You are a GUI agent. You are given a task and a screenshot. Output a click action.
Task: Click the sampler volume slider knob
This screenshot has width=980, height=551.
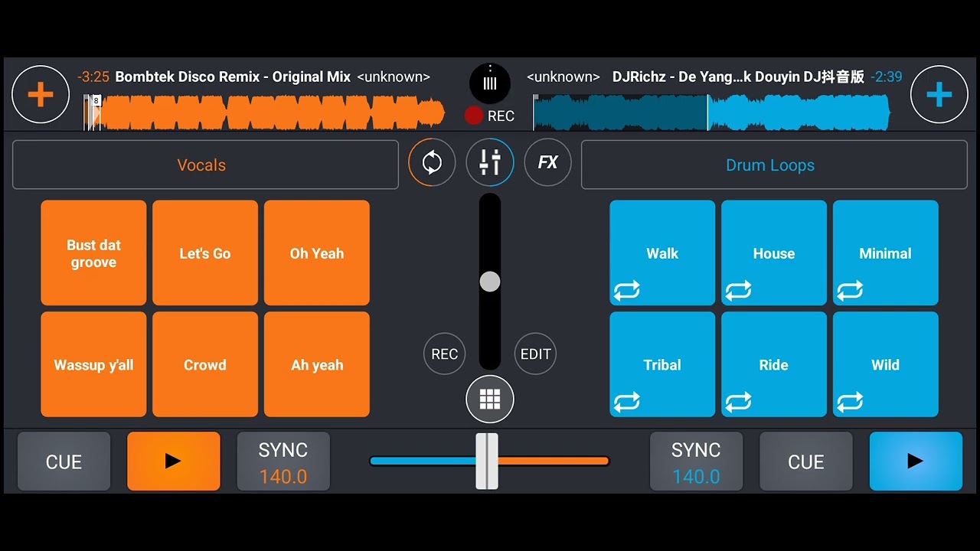click(490, 282)
